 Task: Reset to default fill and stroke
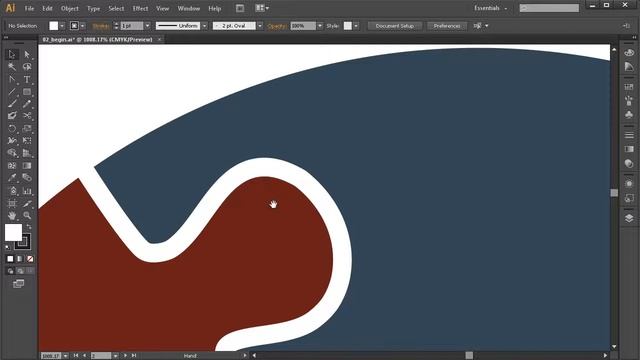click(8, 247)
